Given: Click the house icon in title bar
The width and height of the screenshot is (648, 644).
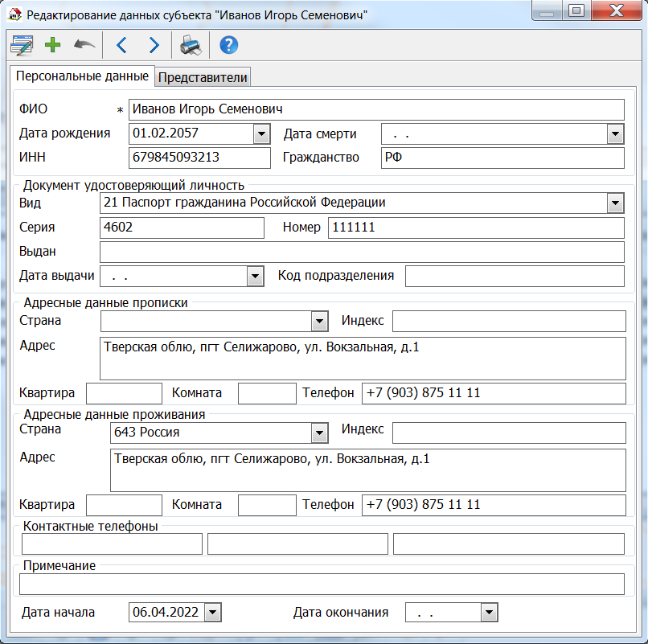Looking at the screenshot, I should tap(14, 14).
